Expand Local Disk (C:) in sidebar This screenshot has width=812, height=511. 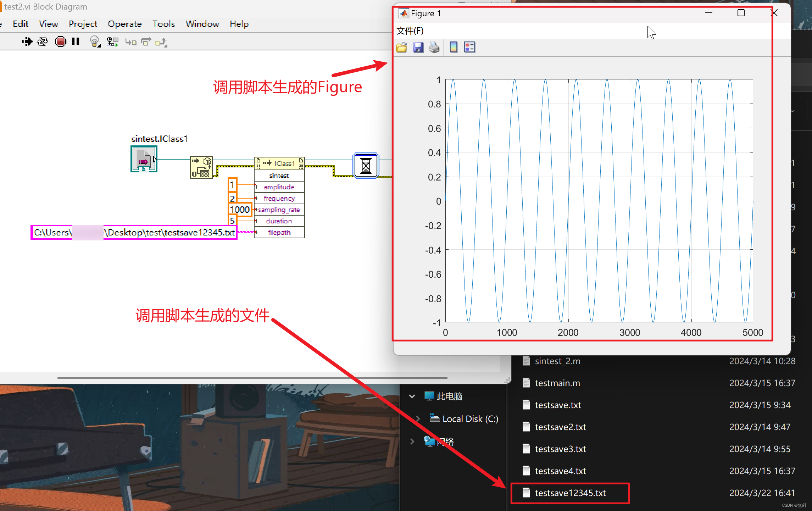[417, 418]
